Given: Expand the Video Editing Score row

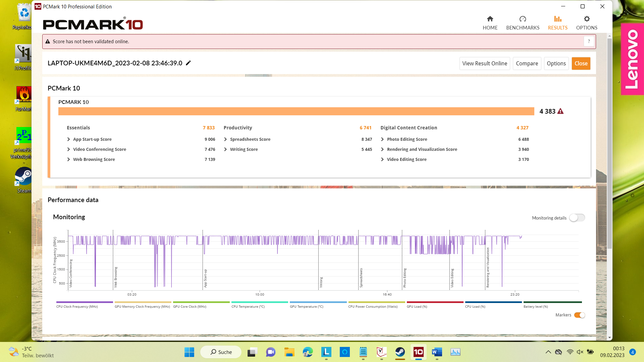Looking at the screenshot, I should pyautogui.click(x=382, y=160).
